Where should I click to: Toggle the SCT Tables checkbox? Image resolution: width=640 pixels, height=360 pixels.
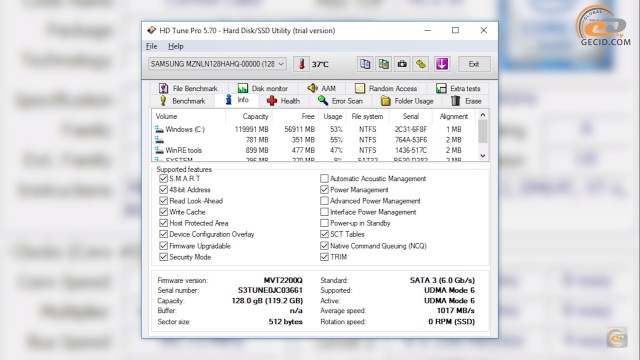(324, 234)
